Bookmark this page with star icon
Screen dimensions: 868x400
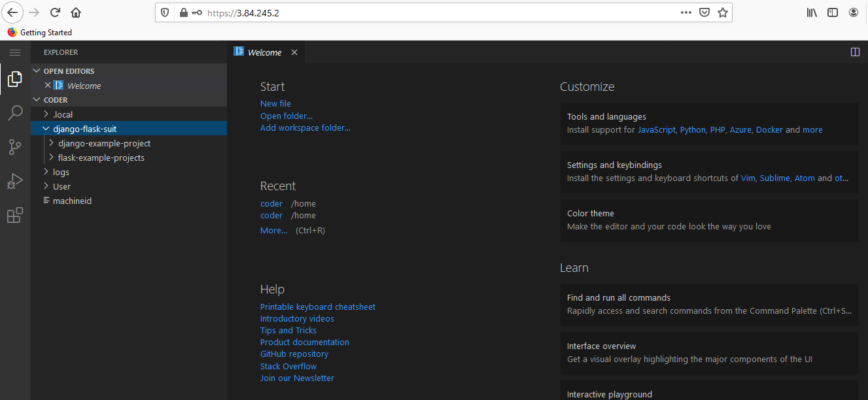point(723,12)
